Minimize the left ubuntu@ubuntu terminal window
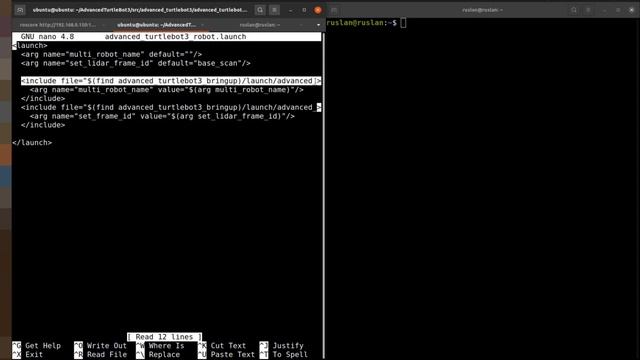 click(290, 10)
